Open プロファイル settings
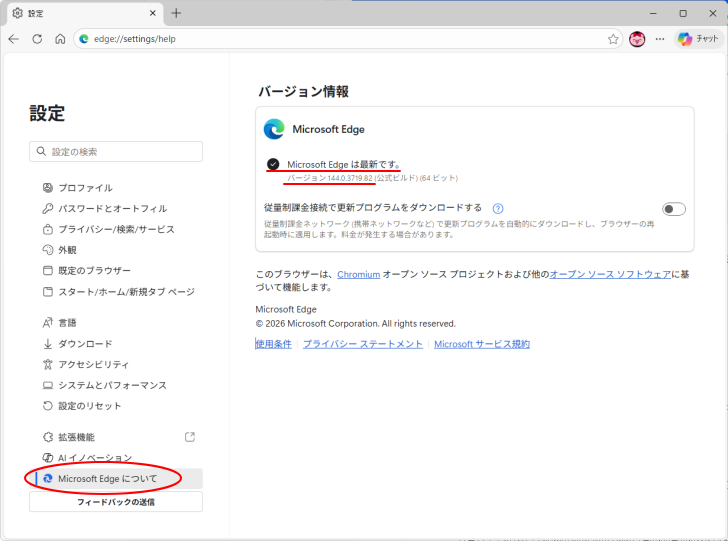The width and height of the screenshot is (728, 541). tap(85, 188)
